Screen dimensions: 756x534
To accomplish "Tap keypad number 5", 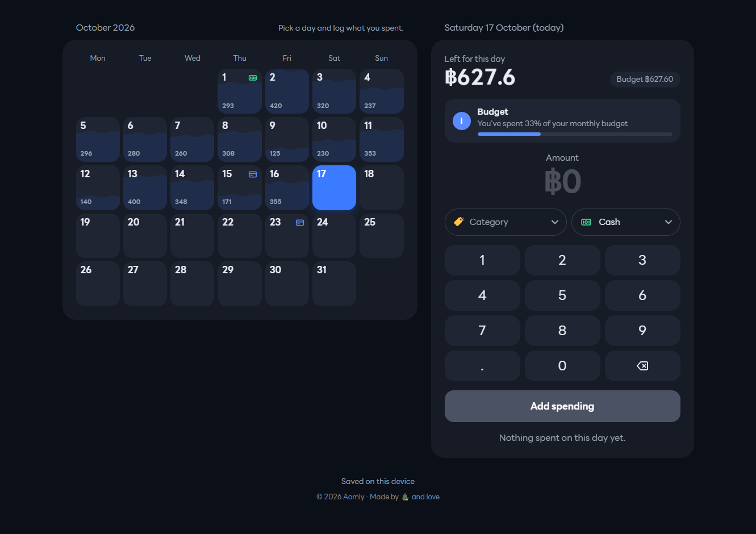I will 562,295.
